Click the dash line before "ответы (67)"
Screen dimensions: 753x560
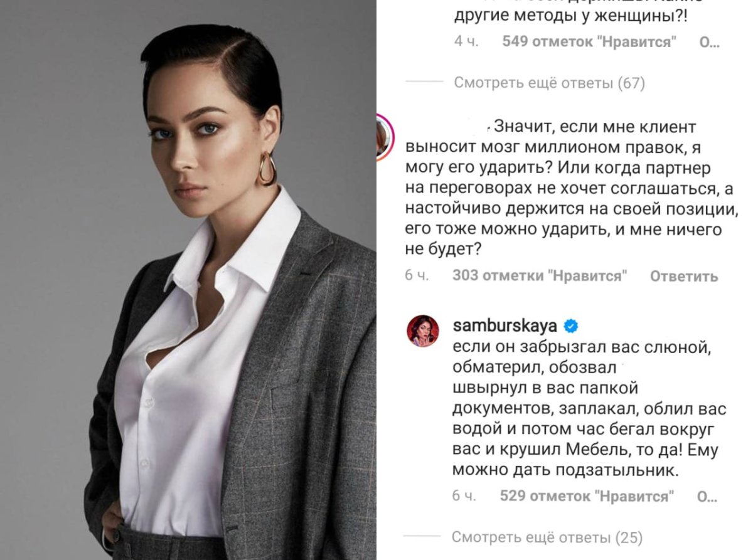424,83
